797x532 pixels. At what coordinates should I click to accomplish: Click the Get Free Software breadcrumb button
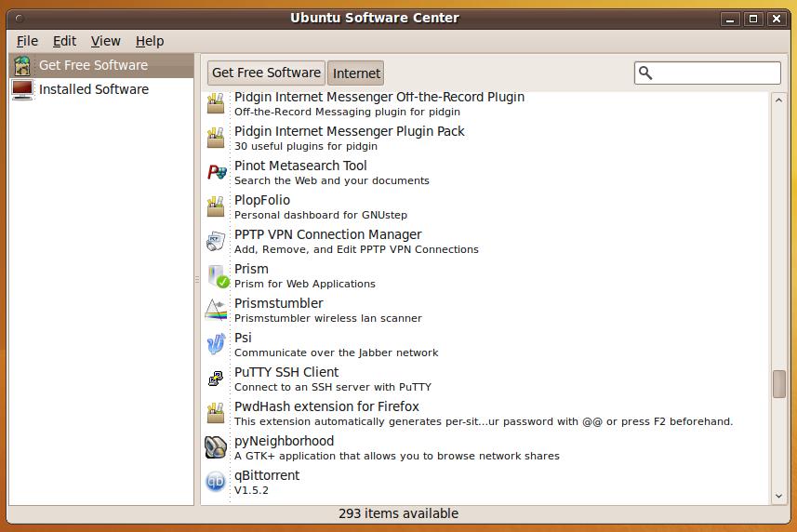(x=266, y=73)
